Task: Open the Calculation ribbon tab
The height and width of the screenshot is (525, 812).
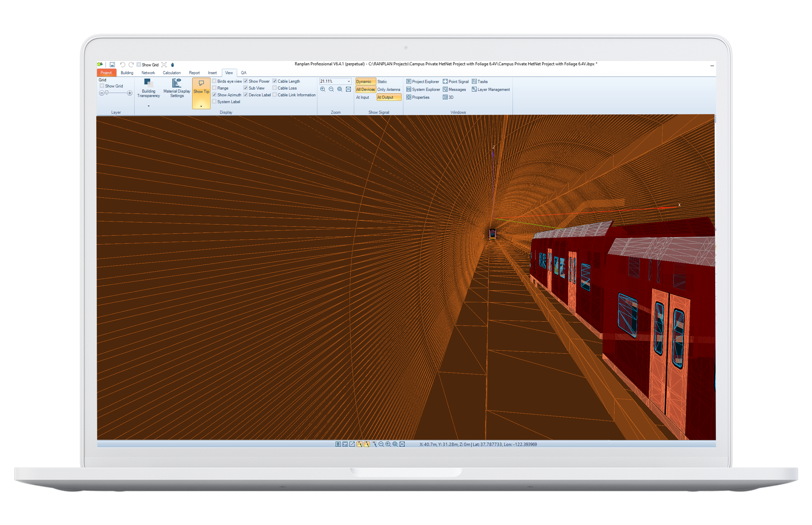Action: coord(172,73)
